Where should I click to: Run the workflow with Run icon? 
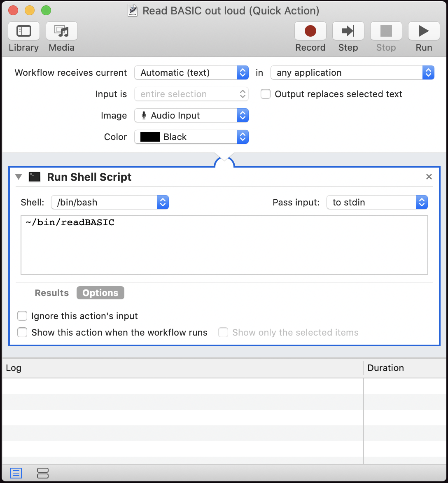[x=424, y=31]
